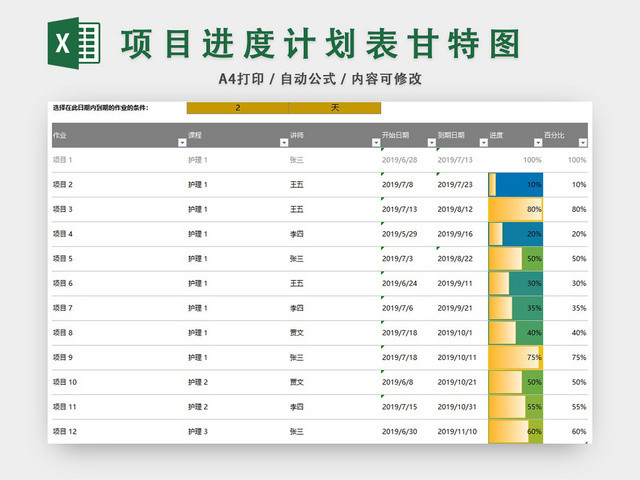Viewport: 640px width, 480px height.
Task: Click the 选择在此日期内到期的作业的条件 label
Action: 100,108
